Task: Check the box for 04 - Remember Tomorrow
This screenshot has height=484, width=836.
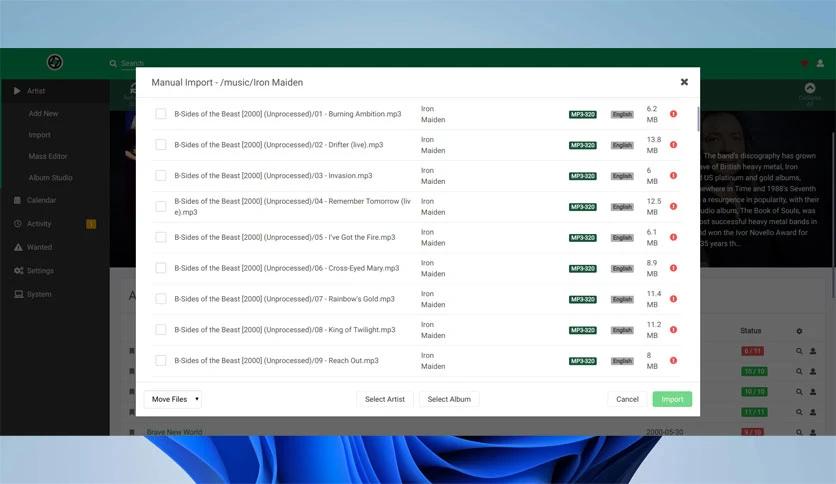Action: 160,206
